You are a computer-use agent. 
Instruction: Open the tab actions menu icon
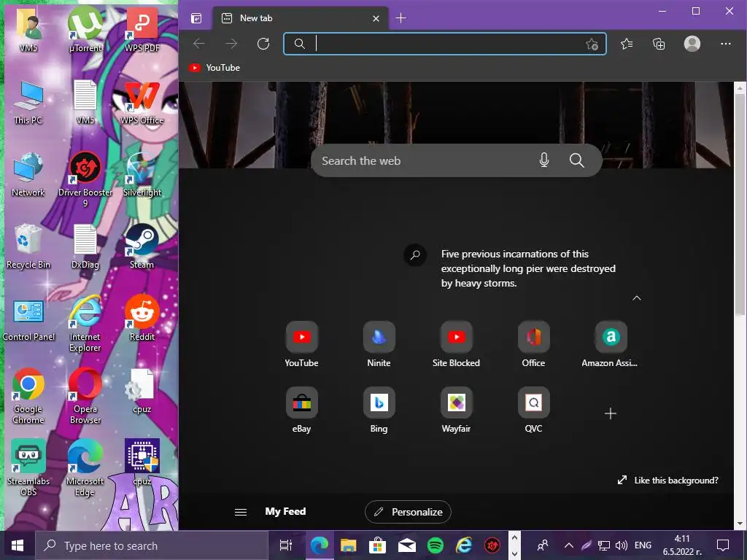click(196, 18)
